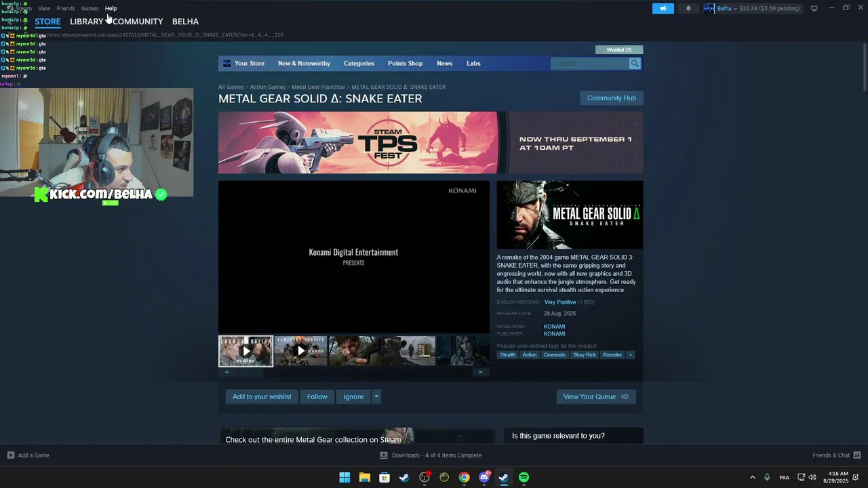Click the first Steam taskbar icon

(404, 477)
